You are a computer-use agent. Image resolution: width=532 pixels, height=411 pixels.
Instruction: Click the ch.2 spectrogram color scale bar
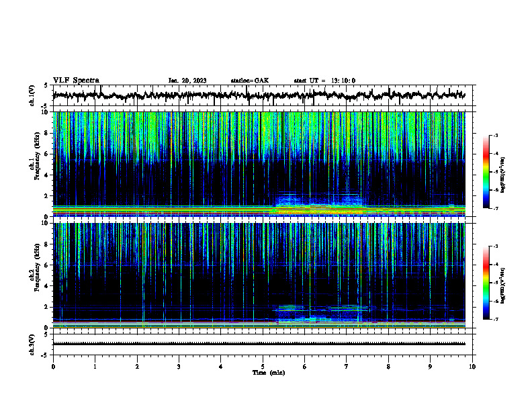tap(486, 283)
